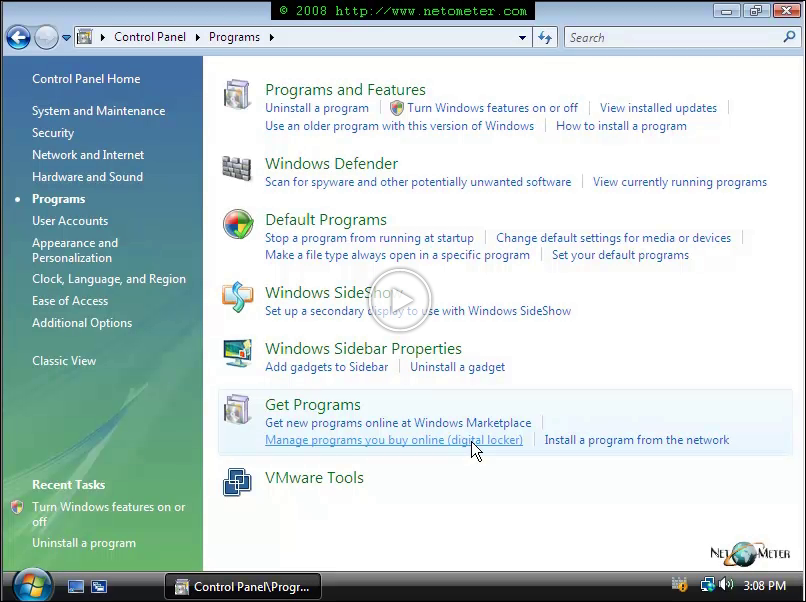The width and height of the screenshot is (806, 602).
Task: Click Control Panel in the breadcrumb
Action: pos(150,37)
